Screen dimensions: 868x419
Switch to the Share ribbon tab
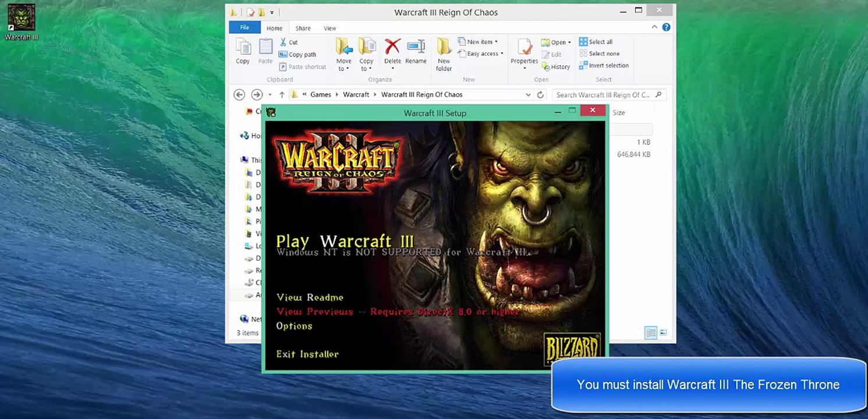303,28
